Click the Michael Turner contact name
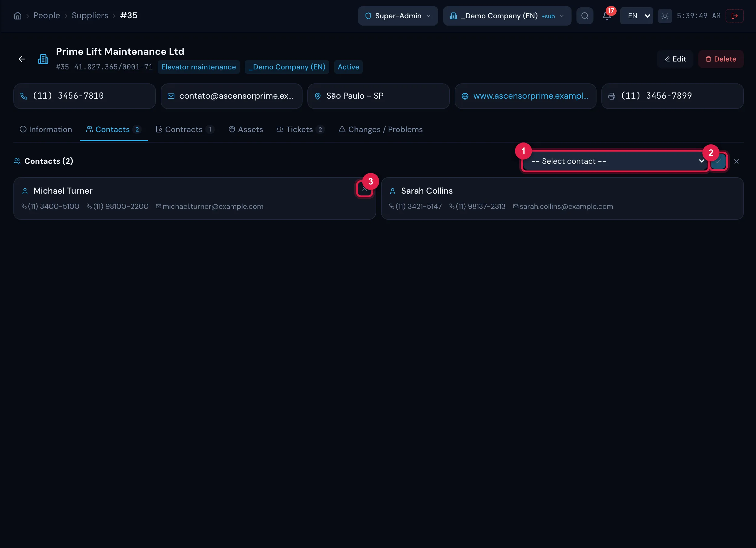 63,191
